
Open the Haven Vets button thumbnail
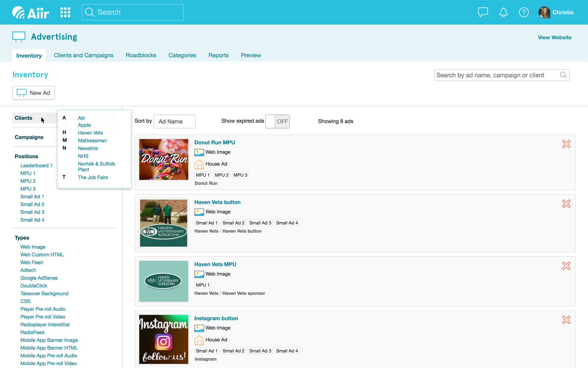[x=164, y=223]
